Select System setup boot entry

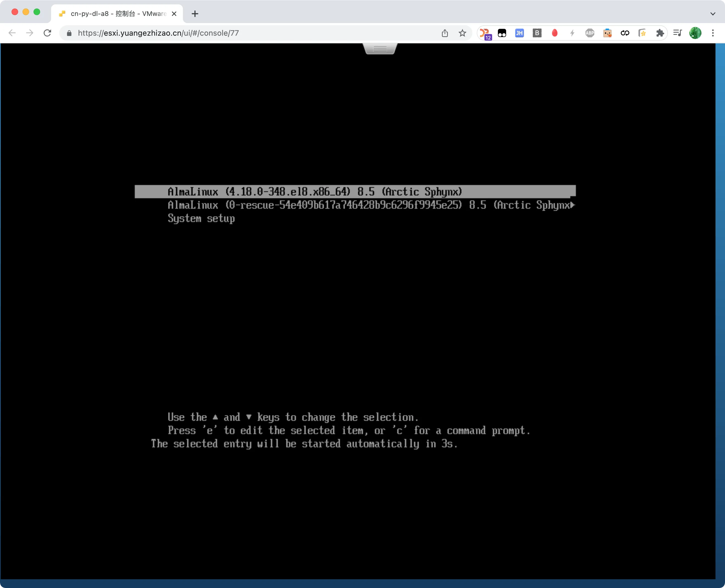click(x=201, y=219)
